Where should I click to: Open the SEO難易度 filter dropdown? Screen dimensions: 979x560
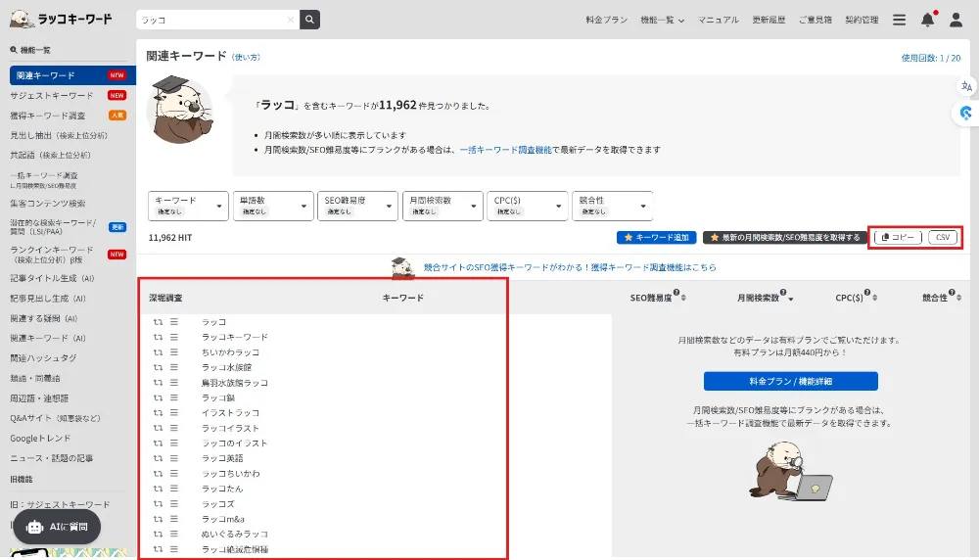pyautogui.click(x=357, y=206)
